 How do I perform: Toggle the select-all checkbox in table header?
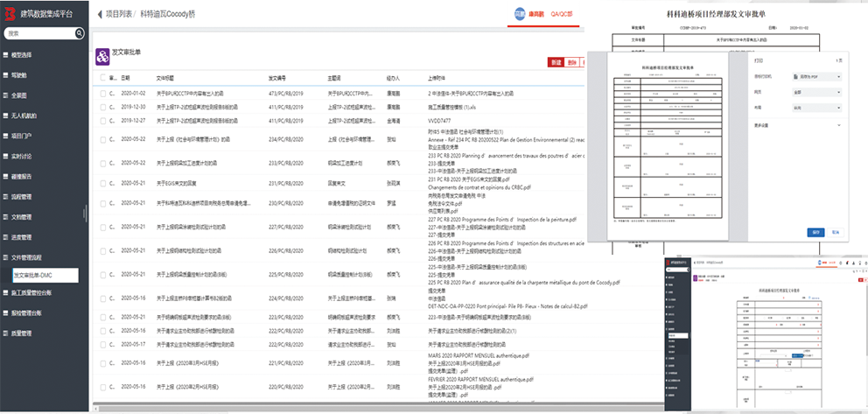[102, 78]
